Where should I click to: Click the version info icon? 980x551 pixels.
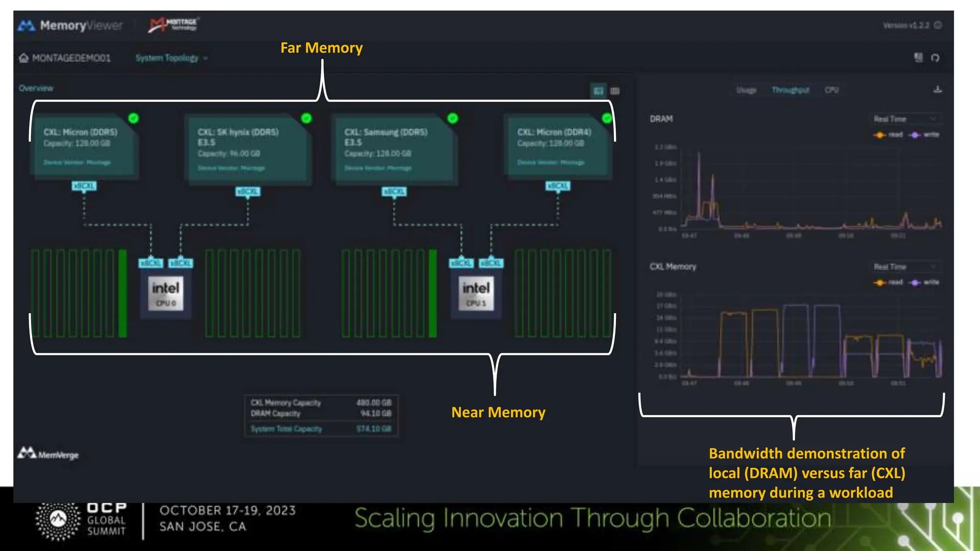(x=938, y=25)
